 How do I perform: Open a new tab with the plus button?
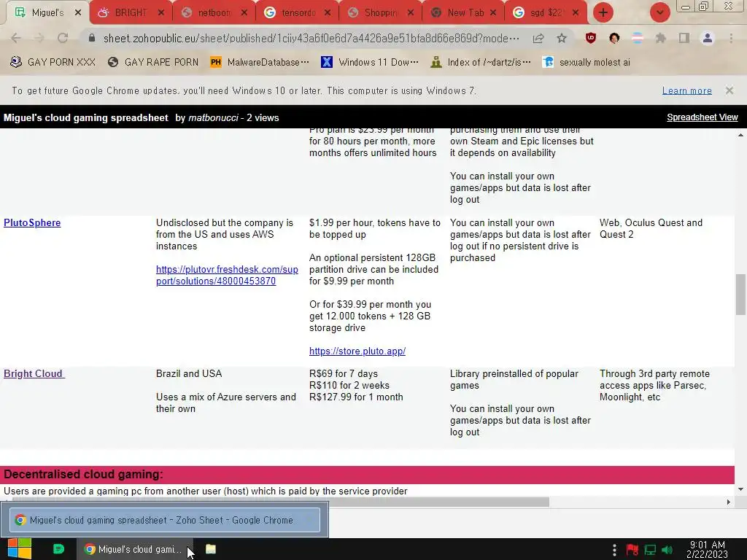(603, 12)
